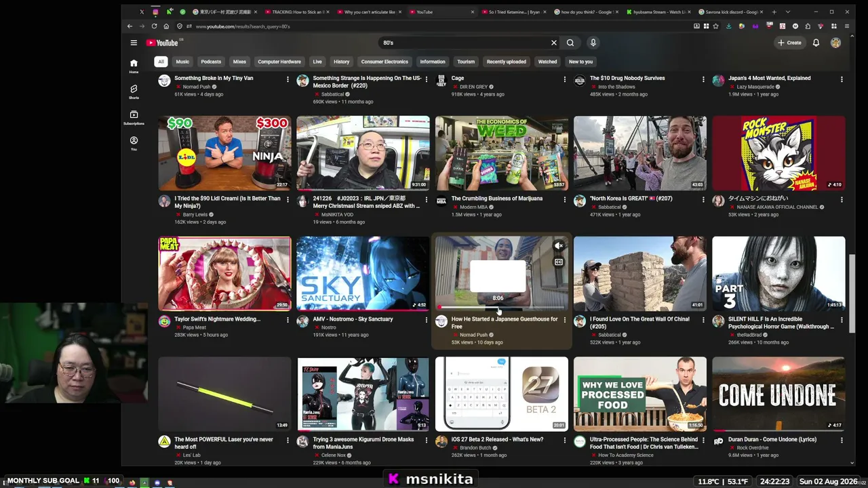Click the YouTube logo
The width and height of the screenshot is (868, 488).
[162, 43]
